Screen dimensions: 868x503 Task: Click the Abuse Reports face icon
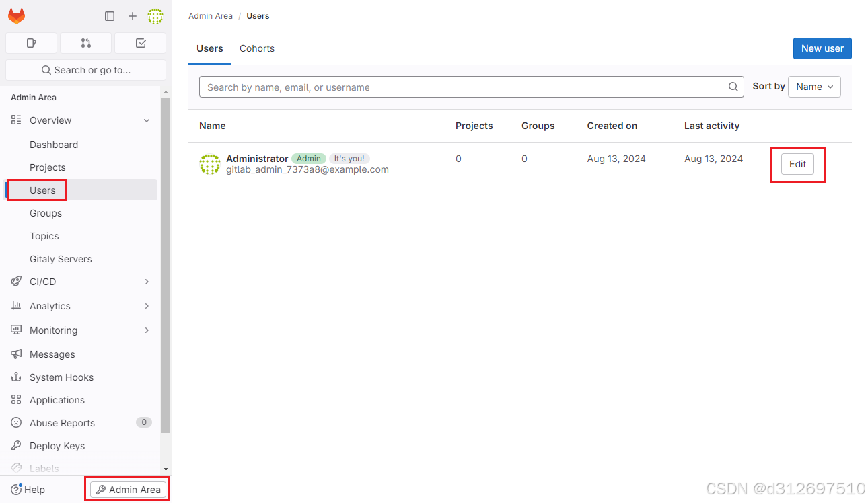pyautogui.click(x=16, y=423)
